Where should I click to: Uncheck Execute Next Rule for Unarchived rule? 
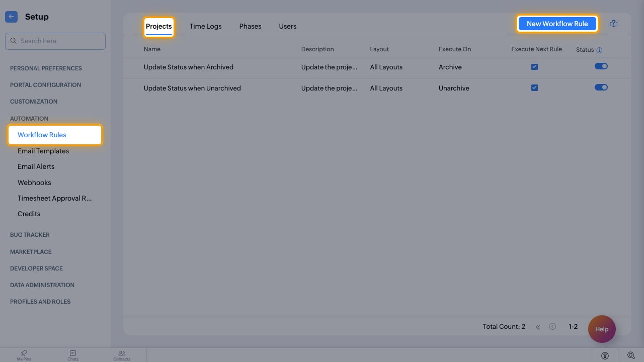(534, 88)
